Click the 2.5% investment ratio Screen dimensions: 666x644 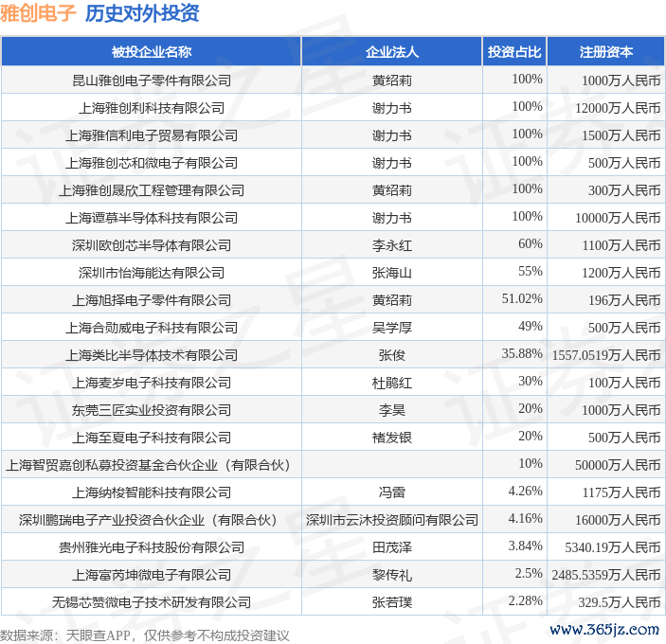(529, 573)
